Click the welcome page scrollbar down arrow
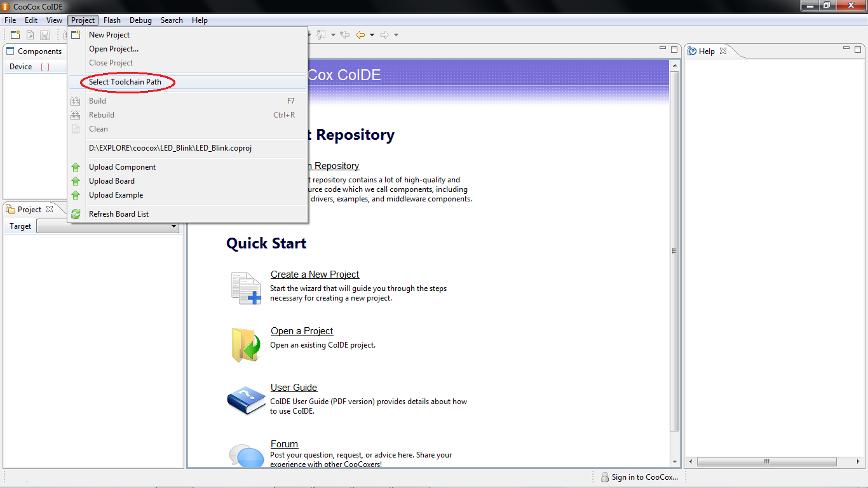This screenshot has width=868, height=488. [674, 462]
